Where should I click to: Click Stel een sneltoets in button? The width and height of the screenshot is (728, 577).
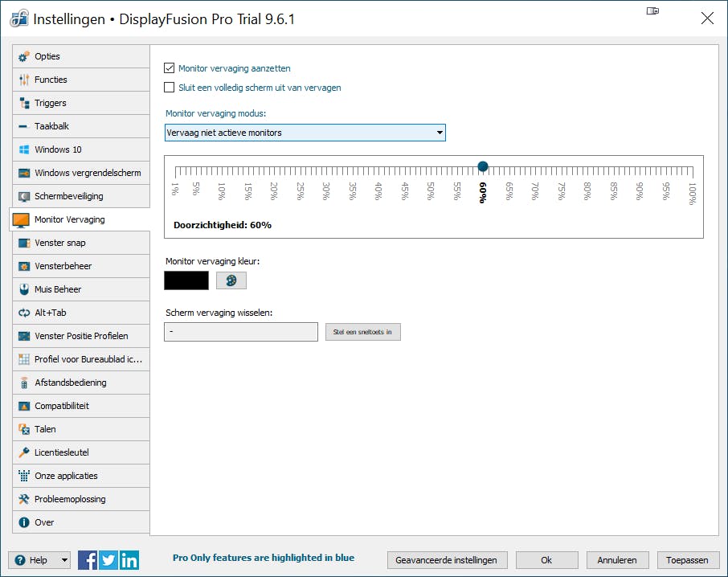tap(362, 332)
